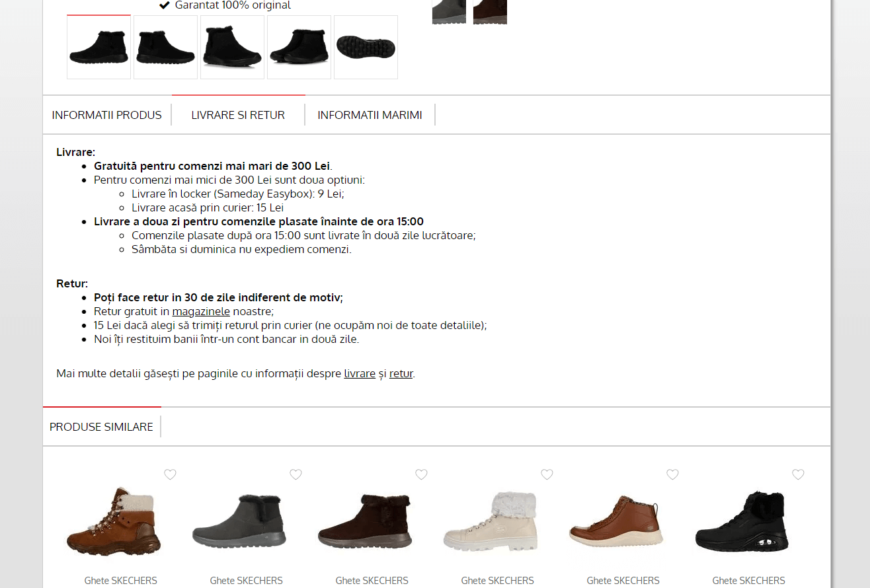This screenshot has height=588, width=870.
Task: Click heart icon above gray ankle boot
Action: click(296, 474)
